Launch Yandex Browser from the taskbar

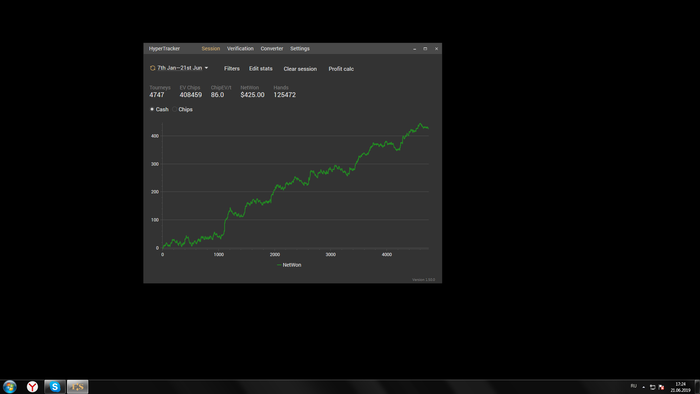(32, 386)
